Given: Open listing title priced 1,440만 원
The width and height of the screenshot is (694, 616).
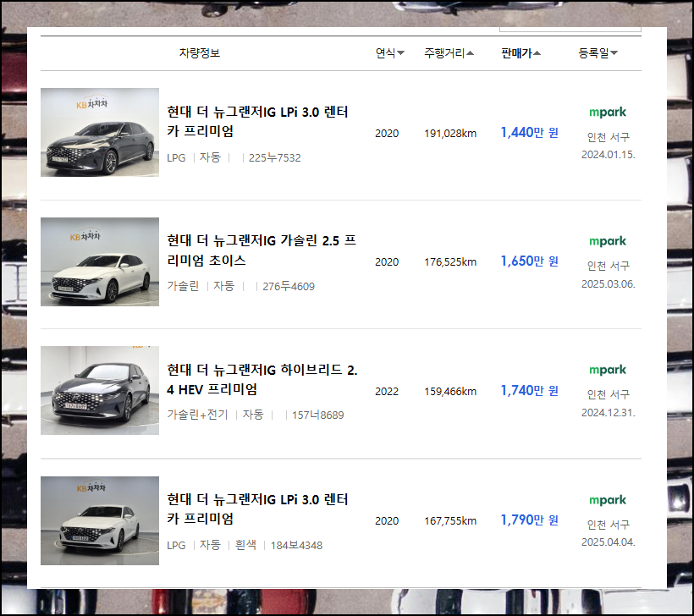Looking at the screenshot, I should pyautogui.click(x=257, y=121).
